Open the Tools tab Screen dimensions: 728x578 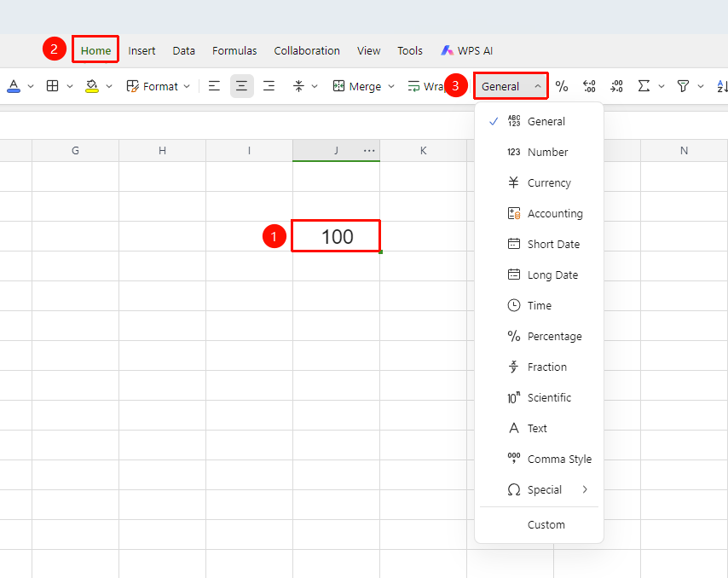click(410, 50)
